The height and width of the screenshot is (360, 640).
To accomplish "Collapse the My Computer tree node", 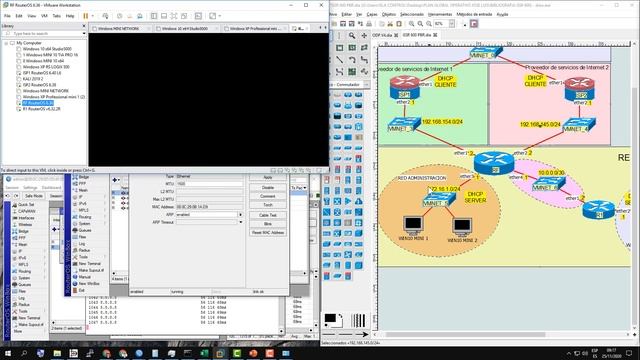I will tap(6, 43).
